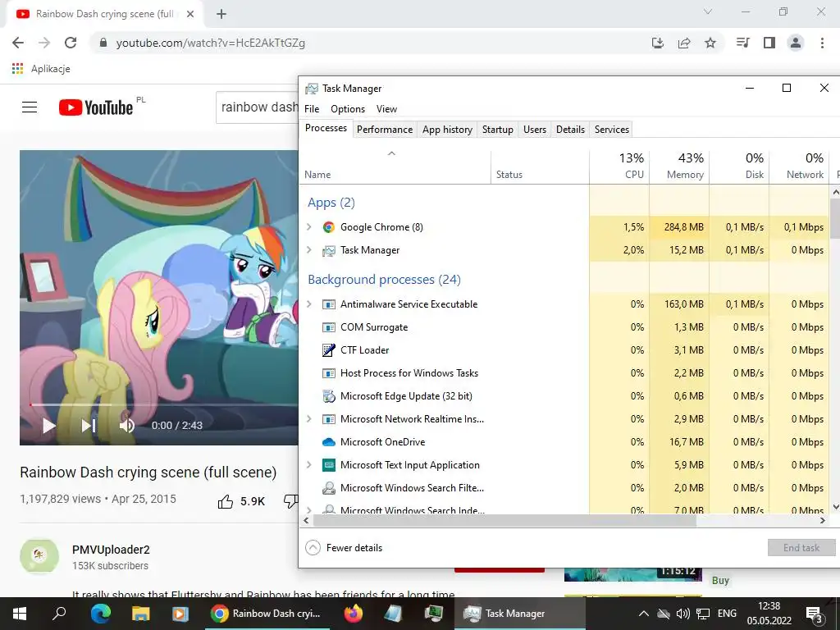Open Task Manager File menu
The width and height of the screenshot is (840, 630).
(312, 109)
